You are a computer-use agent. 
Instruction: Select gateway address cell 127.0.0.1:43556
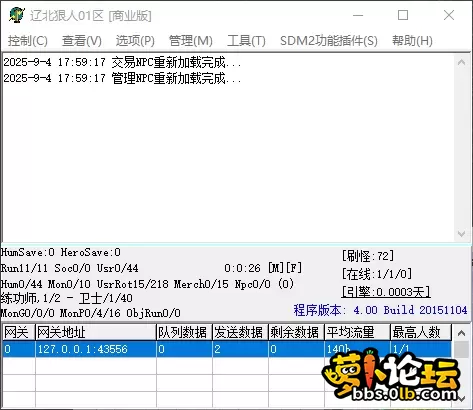point(96,349)
